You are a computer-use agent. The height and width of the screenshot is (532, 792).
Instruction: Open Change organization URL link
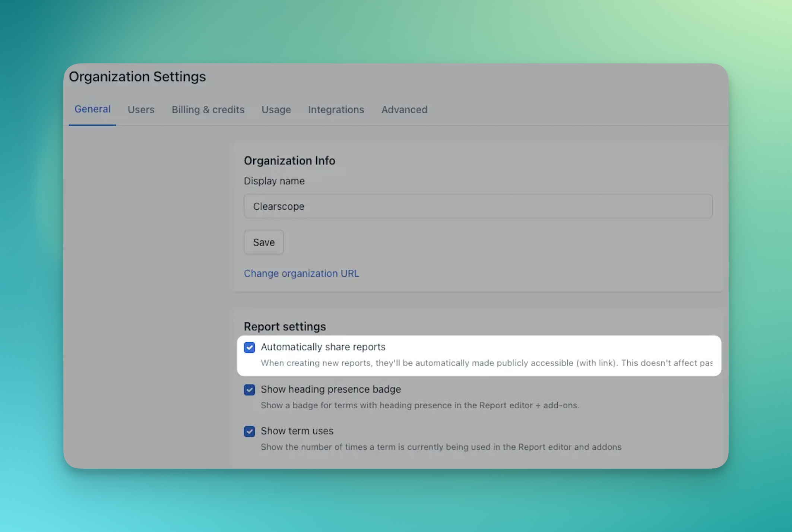point(301,273)
